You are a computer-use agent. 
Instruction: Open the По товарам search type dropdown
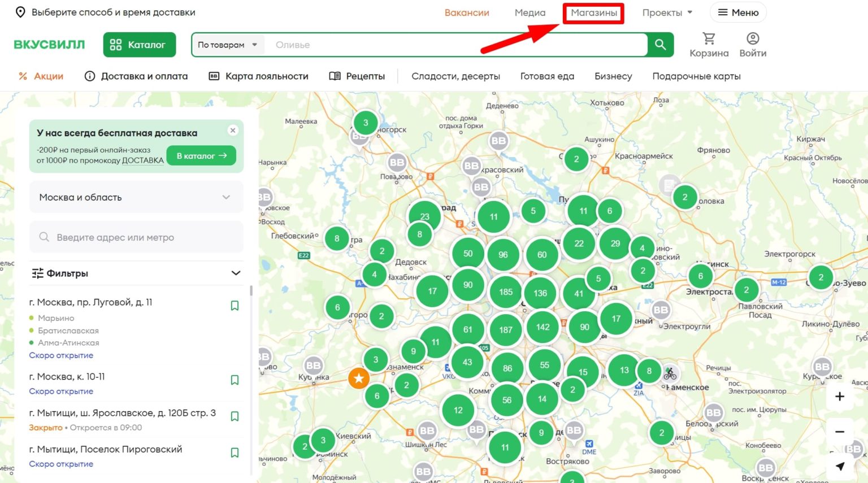click(227, 45)
